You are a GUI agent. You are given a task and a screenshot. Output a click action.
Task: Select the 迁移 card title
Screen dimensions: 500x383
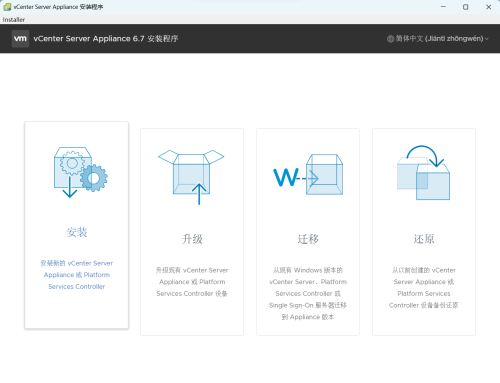coord(308,239)
